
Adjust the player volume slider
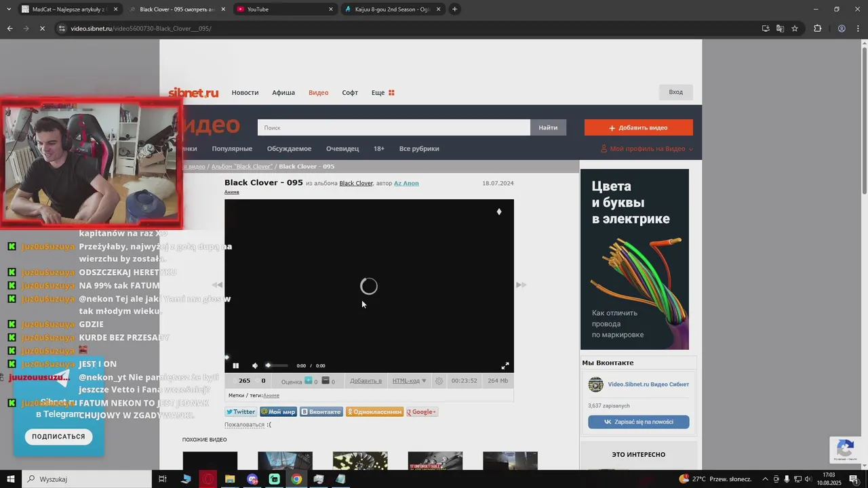coord(276,365)
